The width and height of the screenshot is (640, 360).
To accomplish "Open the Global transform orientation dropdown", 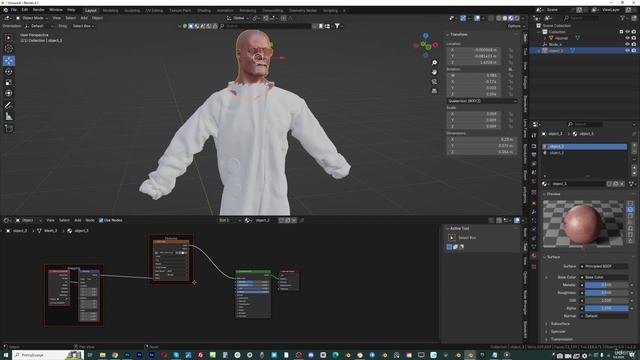I will (238, 18).
